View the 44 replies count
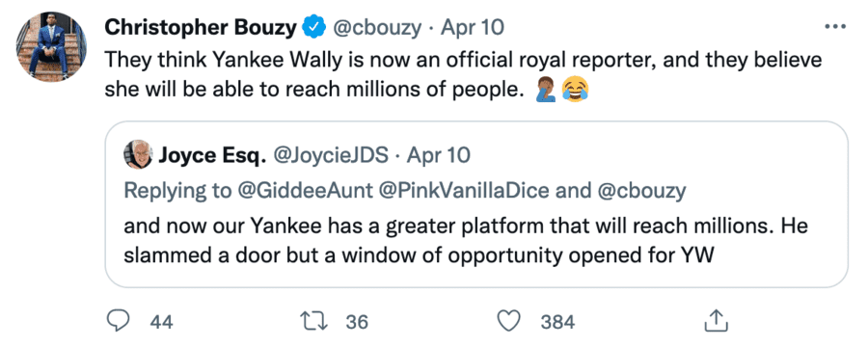 (162, 322)
